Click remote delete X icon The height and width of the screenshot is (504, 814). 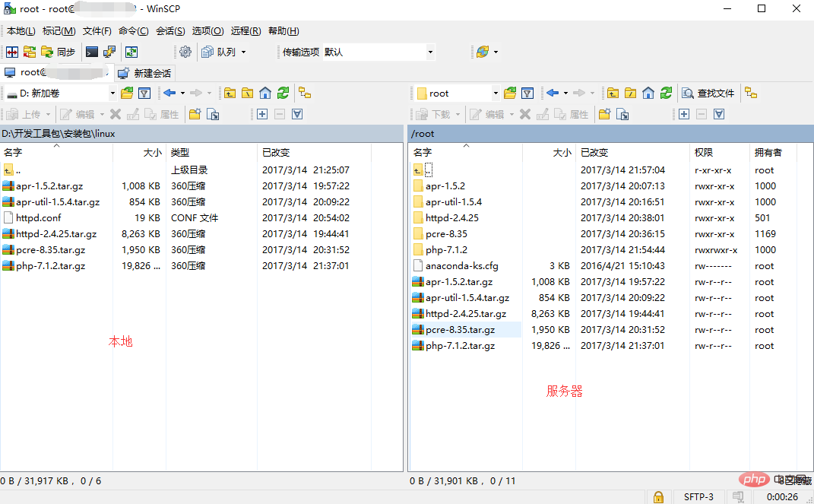coord(525,114)
